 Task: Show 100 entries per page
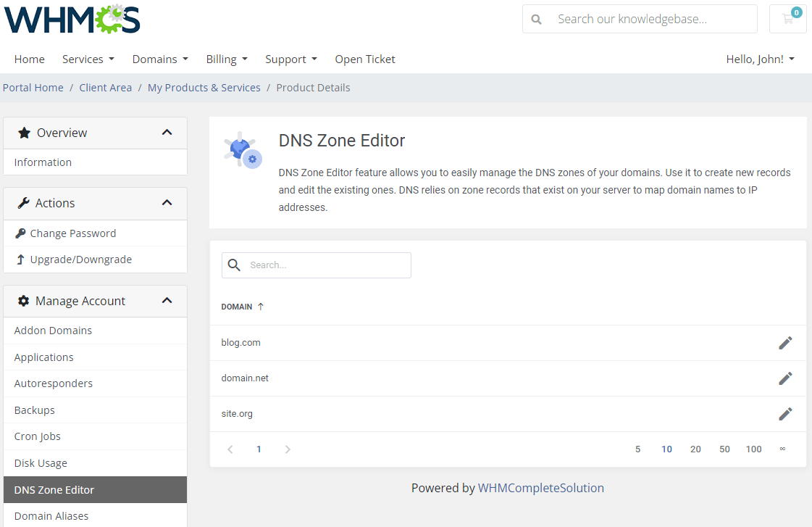point(753,449)
